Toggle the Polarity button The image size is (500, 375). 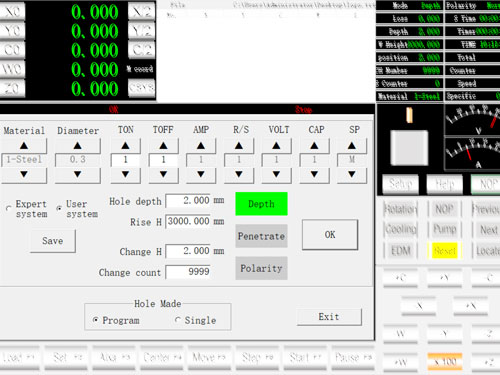(261, 268)
